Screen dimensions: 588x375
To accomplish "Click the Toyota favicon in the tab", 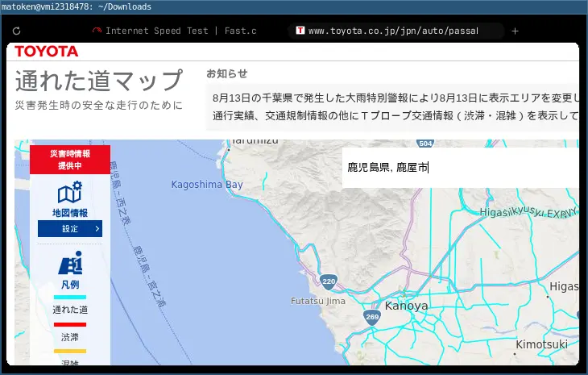I will (x=300, y=31).
